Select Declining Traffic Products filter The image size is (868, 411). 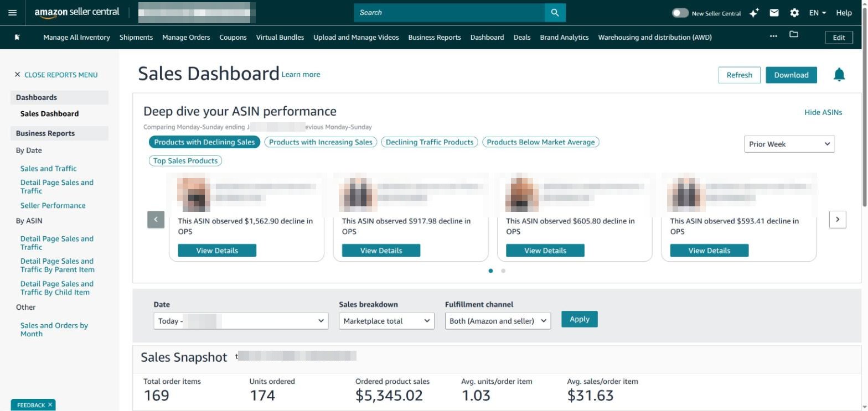tap(430, 142)
